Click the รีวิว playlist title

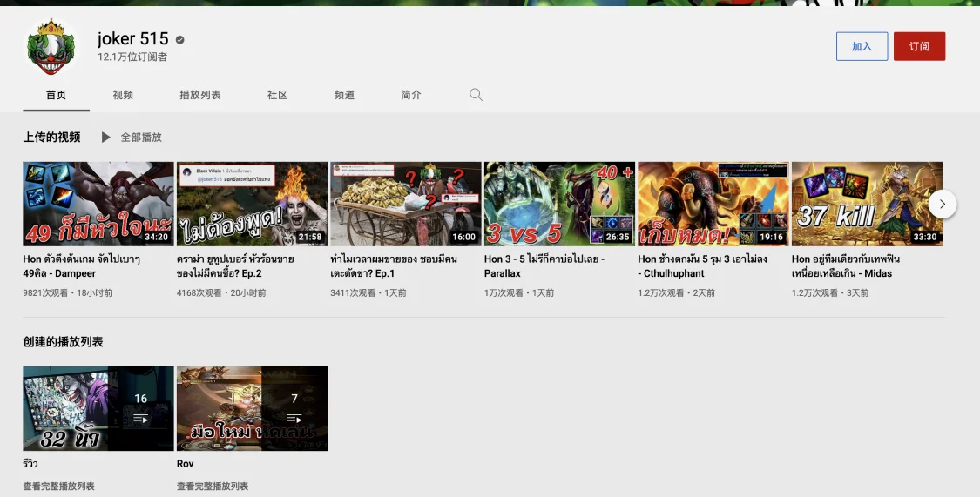pos(30,464)
